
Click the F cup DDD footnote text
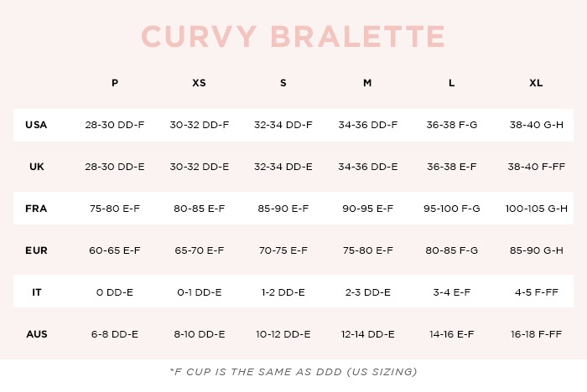tap(293, 371)
